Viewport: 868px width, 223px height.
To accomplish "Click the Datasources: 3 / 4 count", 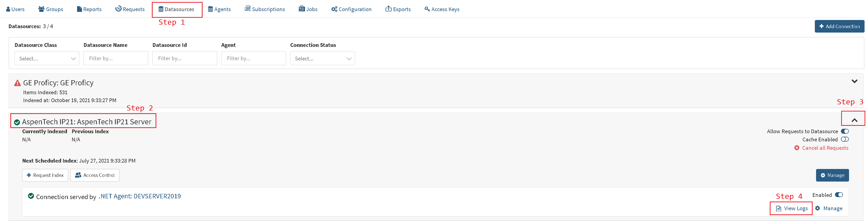I will [x=31, y=26].
